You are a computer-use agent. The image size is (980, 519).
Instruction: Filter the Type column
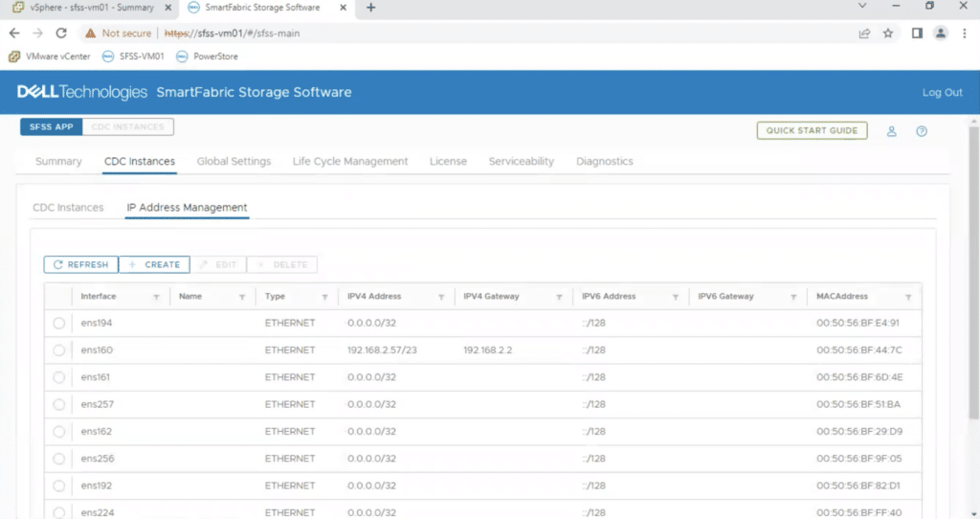[325, 297]
